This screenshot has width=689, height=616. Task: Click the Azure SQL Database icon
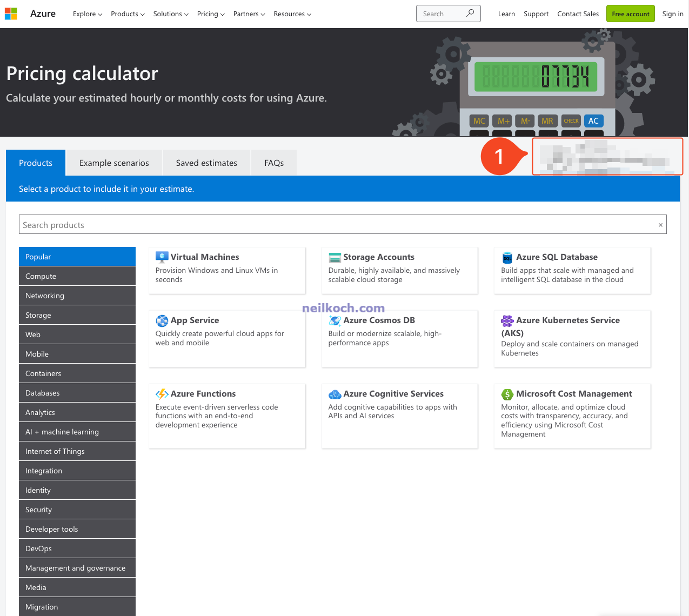point(507,257)
